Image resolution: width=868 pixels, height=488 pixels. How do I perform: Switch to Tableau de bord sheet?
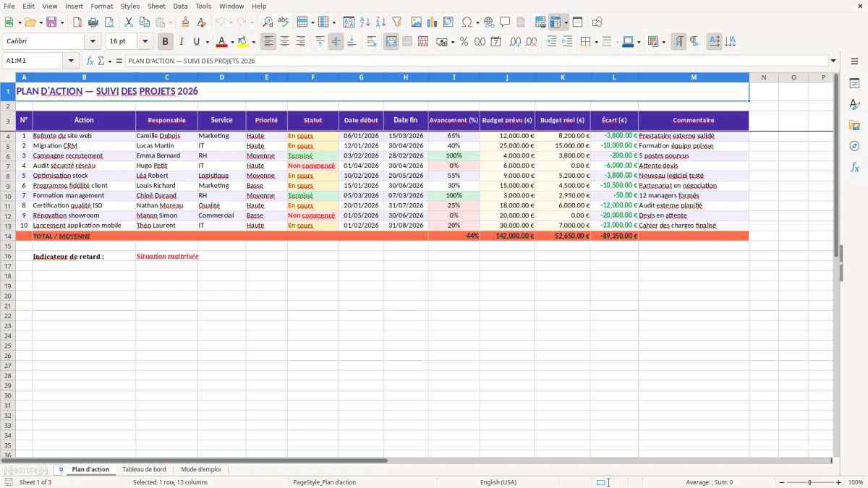tap(144, 469)
